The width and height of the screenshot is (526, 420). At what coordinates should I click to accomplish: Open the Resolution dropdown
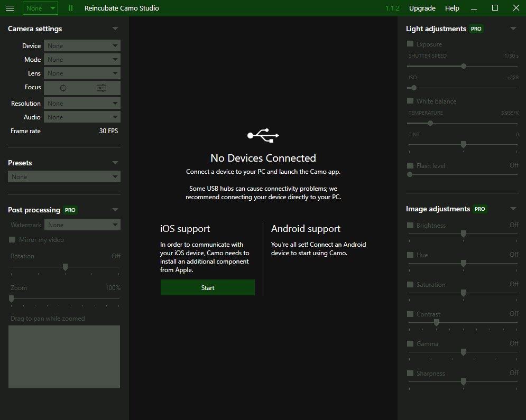[x=82, y=104]
